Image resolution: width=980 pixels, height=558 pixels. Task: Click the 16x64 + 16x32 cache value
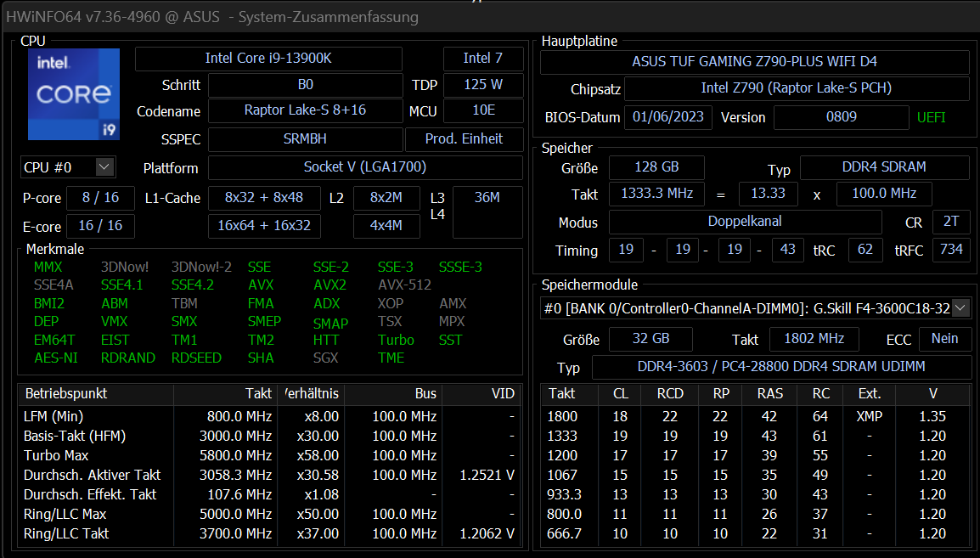[264, 226]
